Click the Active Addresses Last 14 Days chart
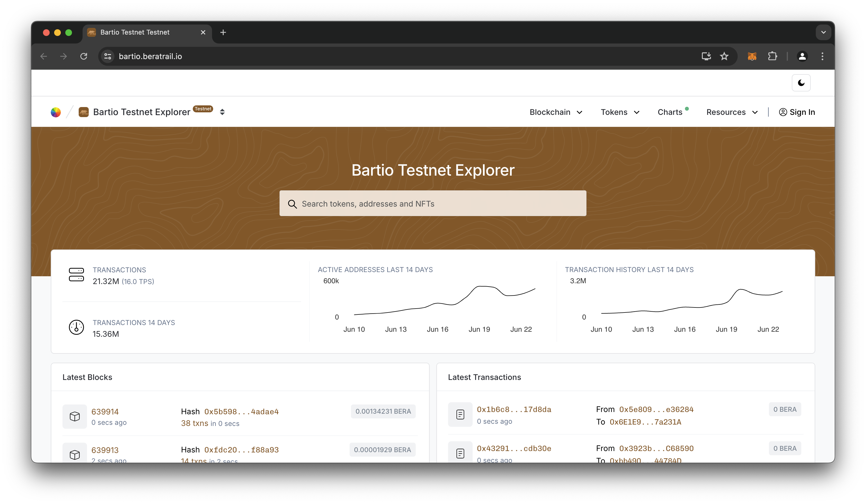866x504 pixels. coord(433,305)
